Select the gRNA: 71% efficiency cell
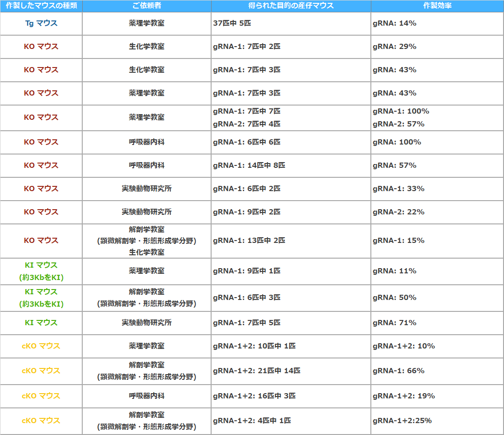The image size is (504, 435). tap(394, 323)
